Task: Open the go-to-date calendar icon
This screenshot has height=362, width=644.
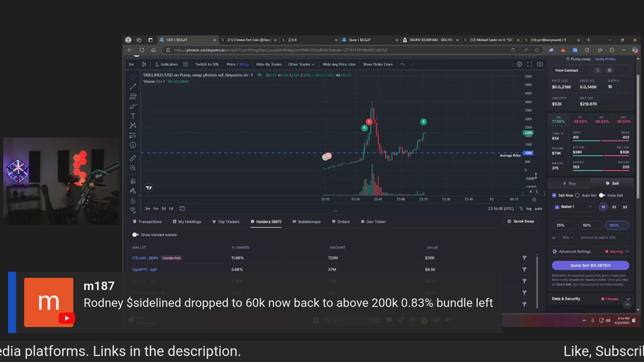Action: (182, 208)
